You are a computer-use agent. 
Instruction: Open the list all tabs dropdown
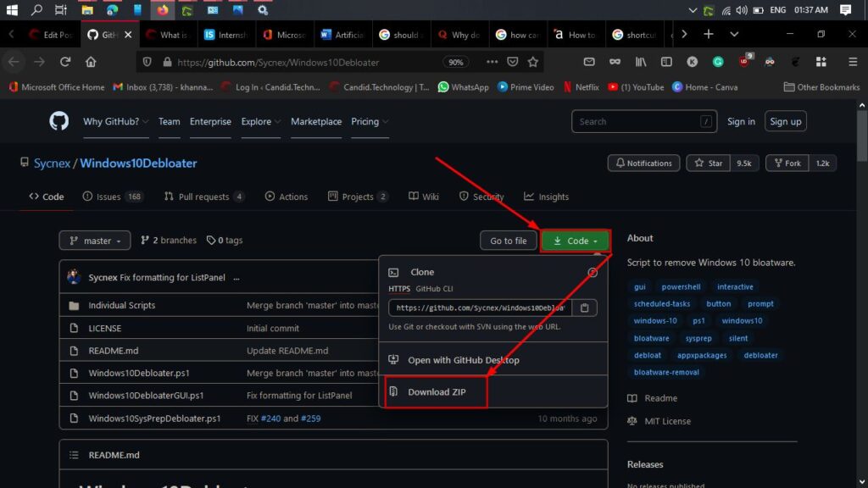pos(734,34)
